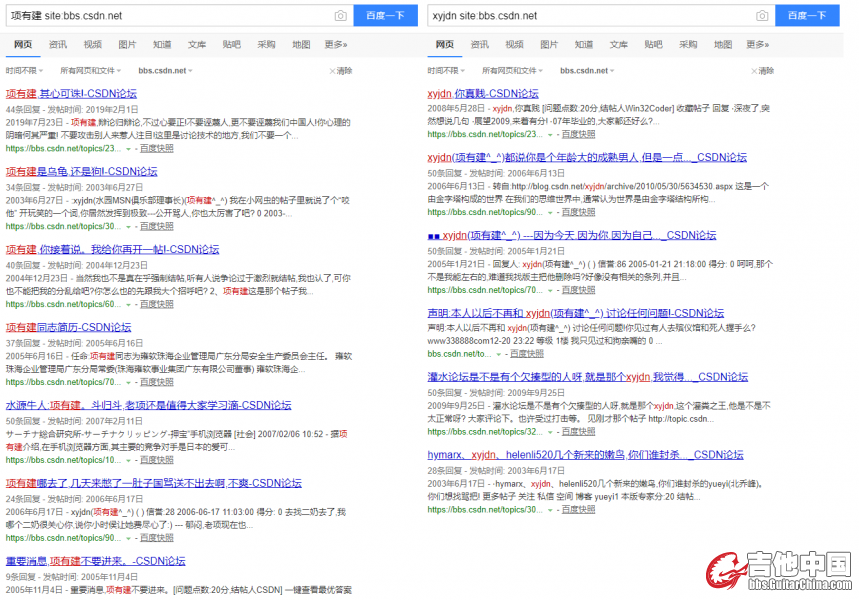Expand URL arrow under 水源牛人:项有建 result

128,460
